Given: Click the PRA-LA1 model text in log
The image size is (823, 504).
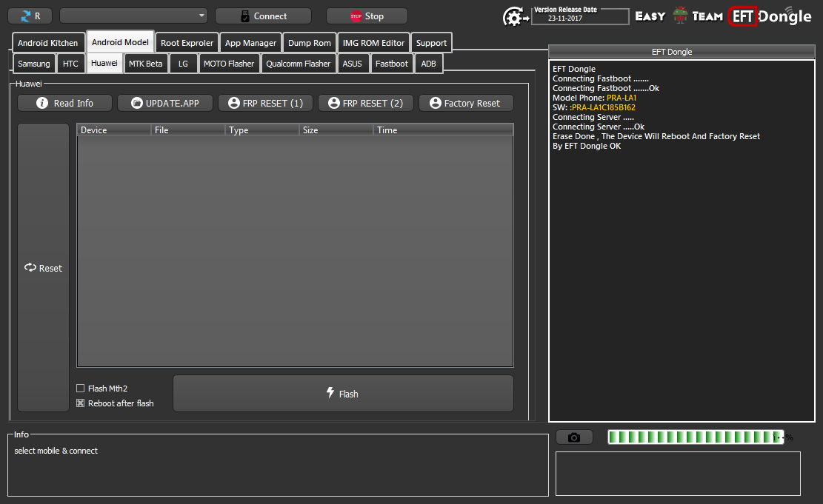Looking at the screenshot, I should 622,98.
